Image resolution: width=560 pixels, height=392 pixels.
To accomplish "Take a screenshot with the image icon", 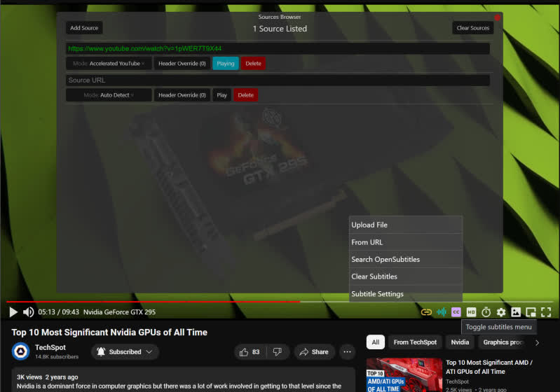I will point(516,312).
